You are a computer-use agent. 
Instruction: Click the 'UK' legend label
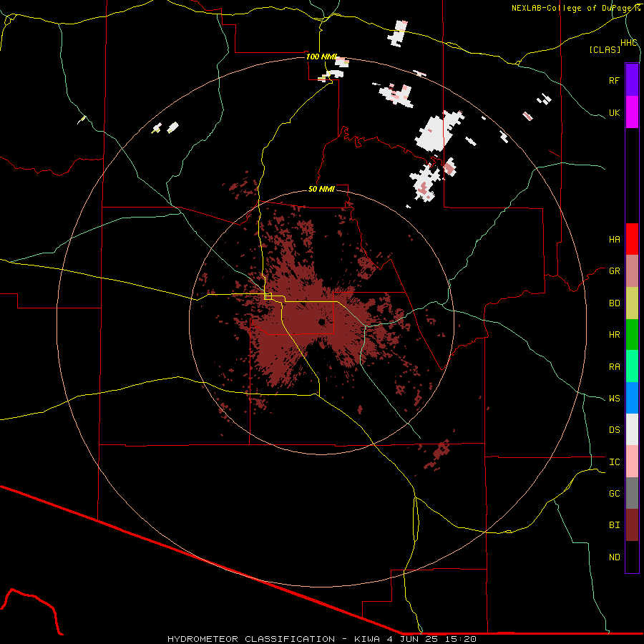[614, 112]
